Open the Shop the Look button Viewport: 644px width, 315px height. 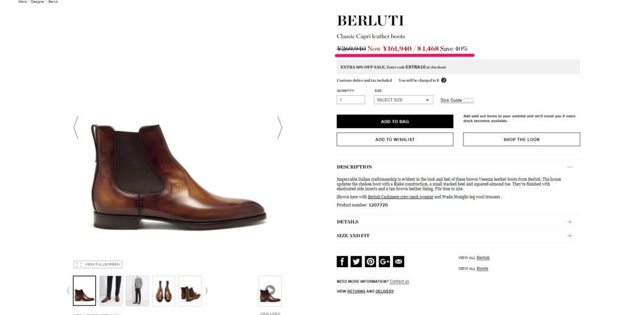coord(522,140)
